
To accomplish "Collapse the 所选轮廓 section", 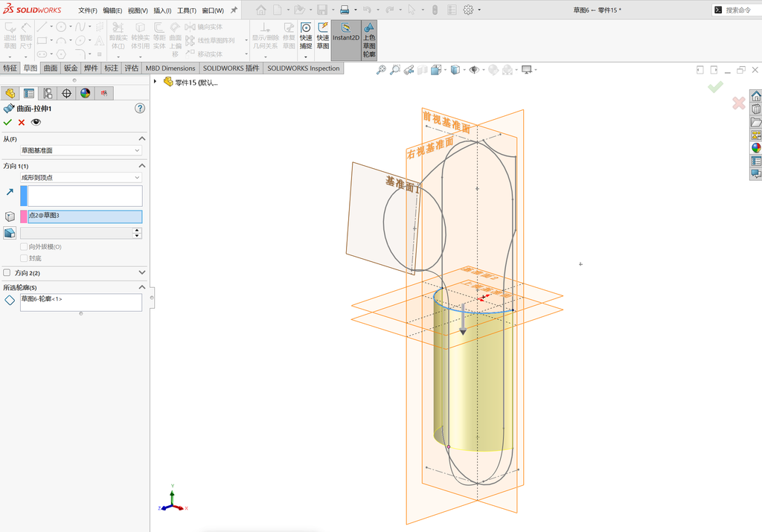I will 142,287.
